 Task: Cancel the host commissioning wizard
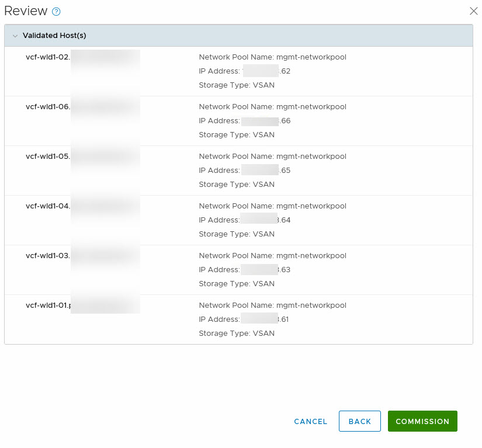[x=310, y=421]
